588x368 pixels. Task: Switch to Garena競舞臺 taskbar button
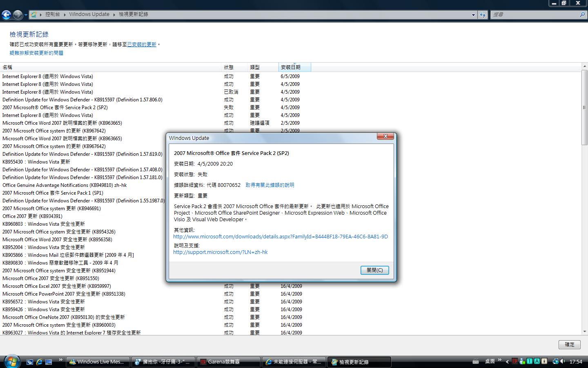coord(228,362)
